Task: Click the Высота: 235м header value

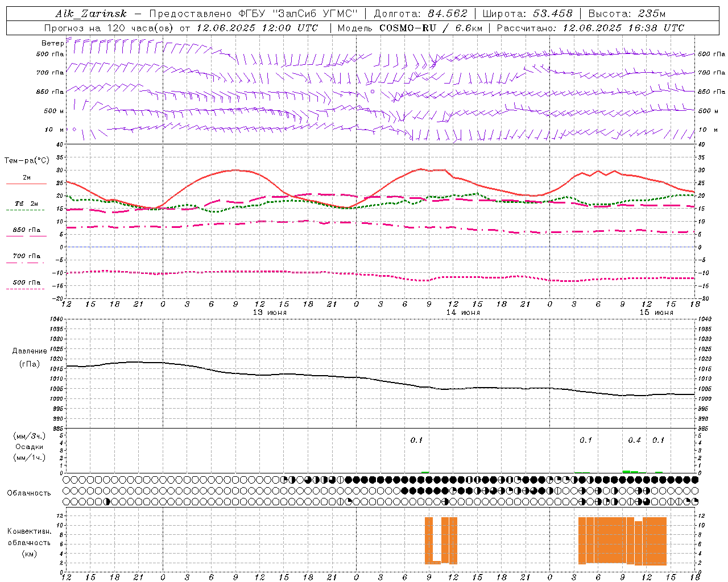Action: click(x=627, y=14)
